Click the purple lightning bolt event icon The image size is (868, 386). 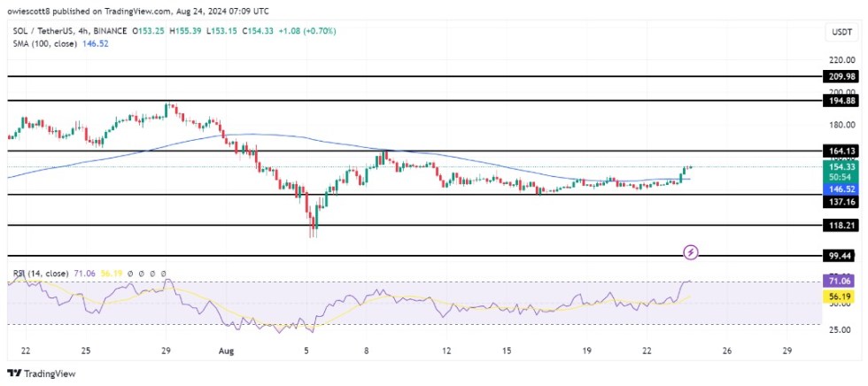[692, 253]
